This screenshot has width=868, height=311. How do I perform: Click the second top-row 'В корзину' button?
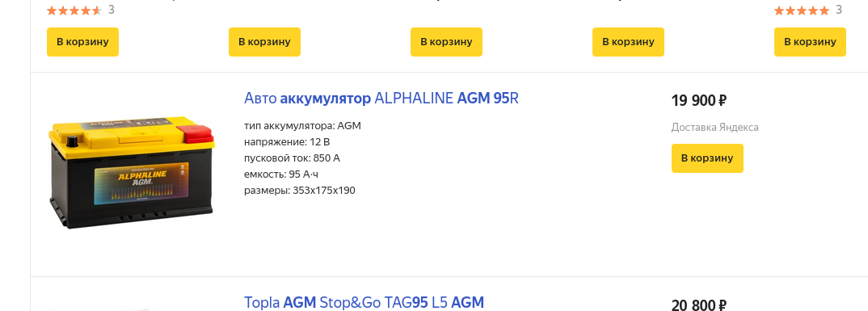[x=264, y=42]
